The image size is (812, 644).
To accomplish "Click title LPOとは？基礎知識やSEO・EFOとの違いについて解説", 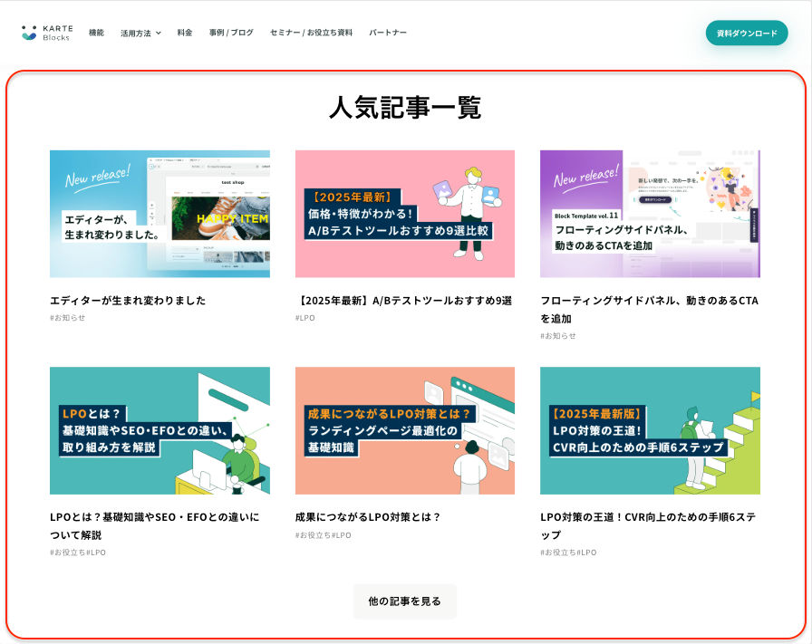I will tap(154, 525).
